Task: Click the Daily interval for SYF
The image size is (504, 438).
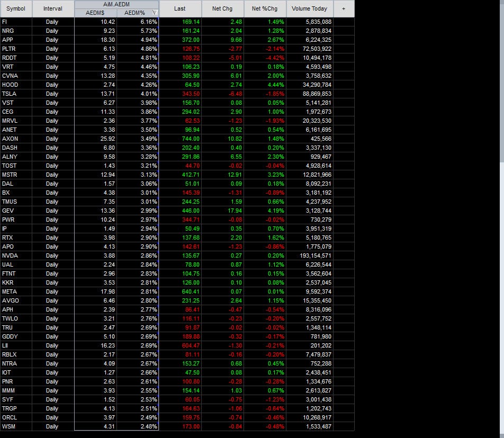Action: click(52, 399)
